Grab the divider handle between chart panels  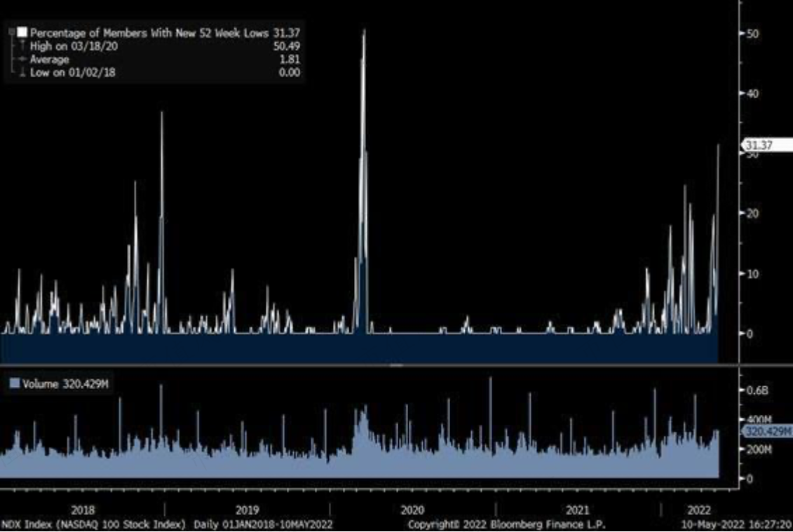click(x=396, y=364)
